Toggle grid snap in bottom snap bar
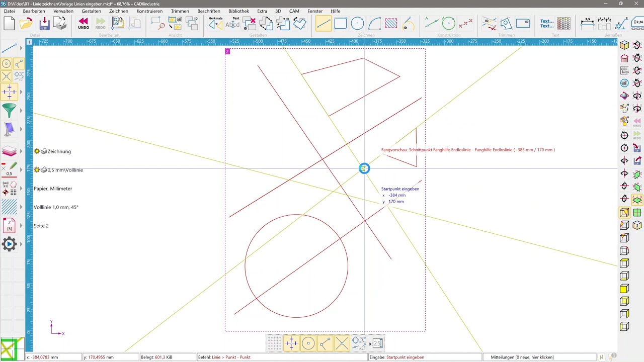Screen dimensions: 644x362 click(274, 344)
